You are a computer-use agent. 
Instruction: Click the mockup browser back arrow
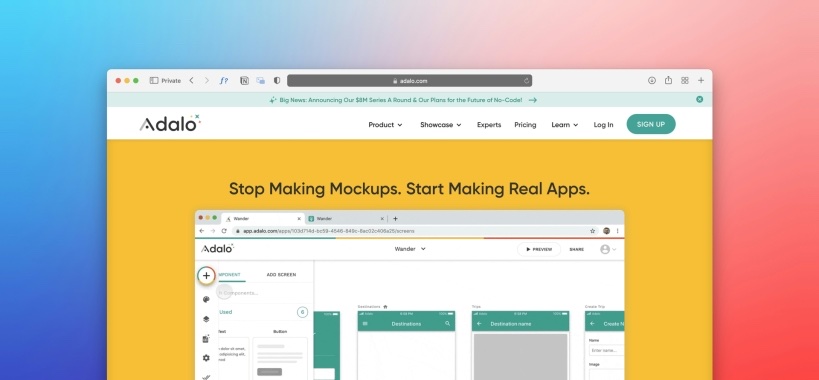tap(201, 231)
